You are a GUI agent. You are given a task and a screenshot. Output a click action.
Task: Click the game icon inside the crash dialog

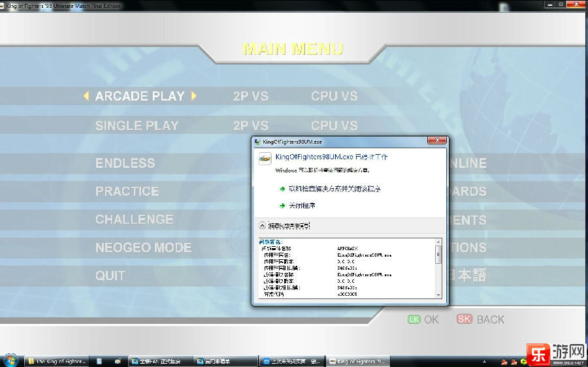tap(265, 159)
